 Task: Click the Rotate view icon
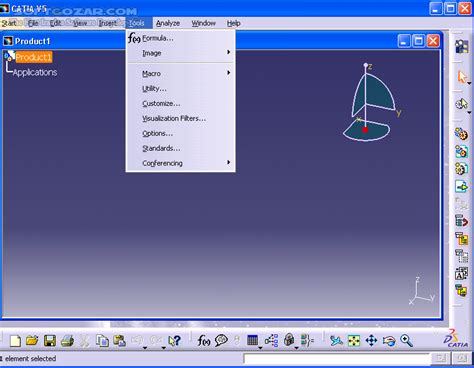point(389,341)
